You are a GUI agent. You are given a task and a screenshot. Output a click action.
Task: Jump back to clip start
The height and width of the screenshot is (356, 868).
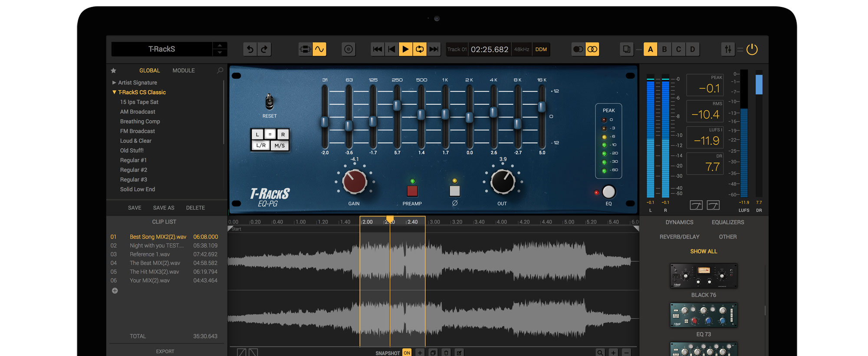pos(391,49)
